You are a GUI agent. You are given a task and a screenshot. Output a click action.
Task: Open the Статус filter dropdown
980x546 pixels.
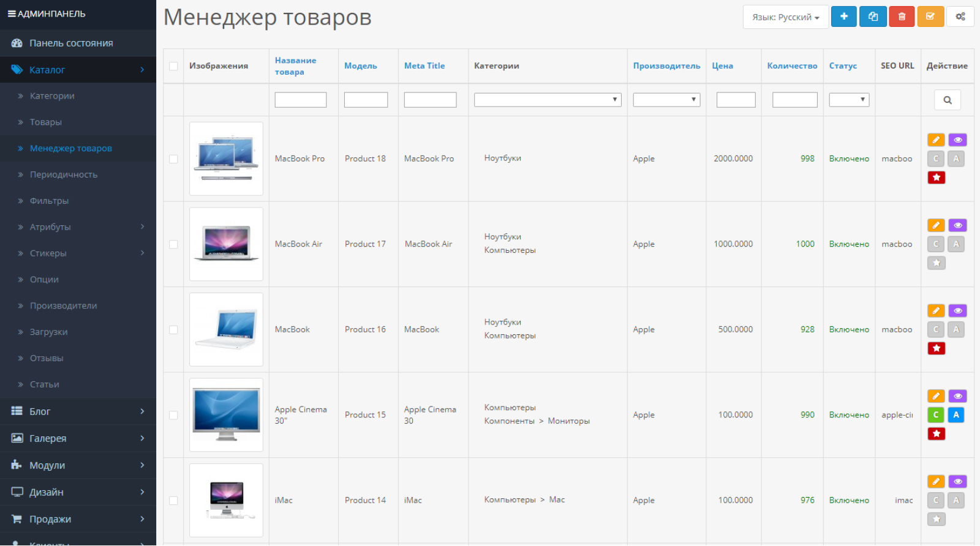click(849, 100)
